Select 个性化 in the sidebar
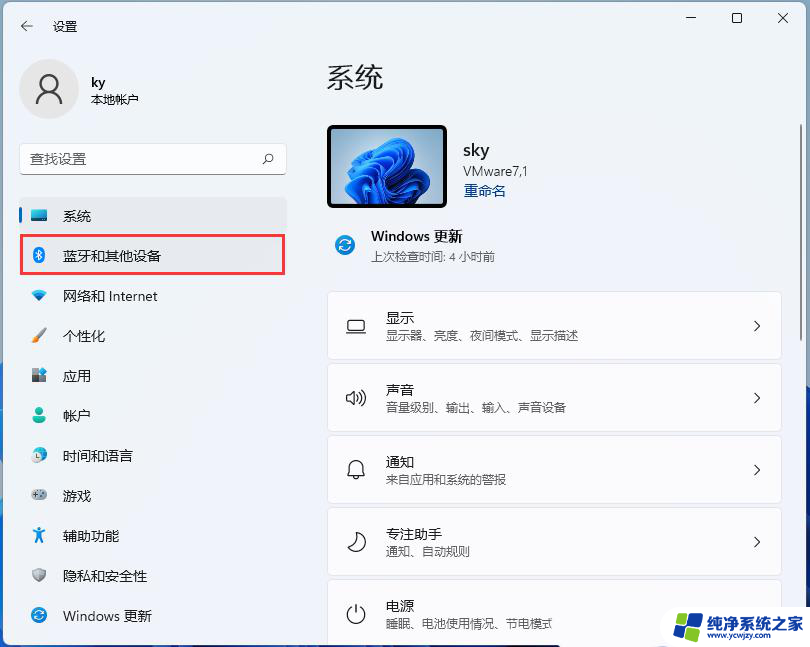Image resolution: width=810 pixels, height=647 pixels. point(152,336)
